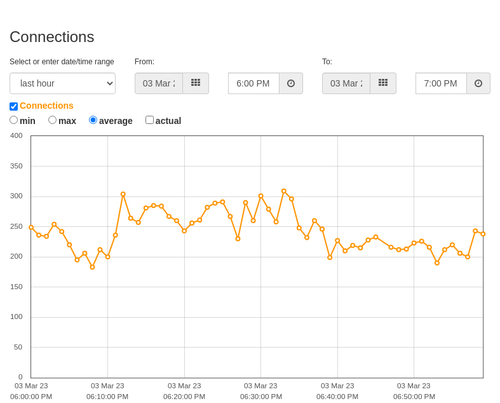Click the 06:30:00 PM data point near 300

coord(261,196)
